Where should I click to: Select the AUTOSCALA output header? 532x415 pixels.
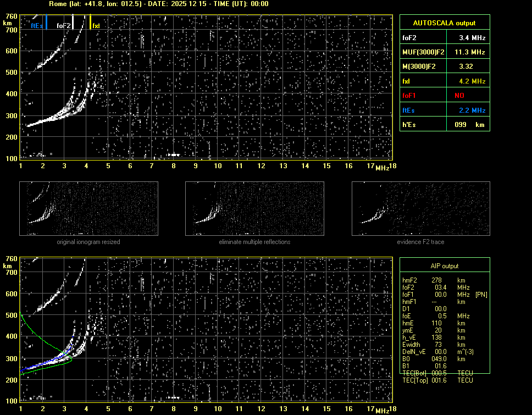click(444, 23)
